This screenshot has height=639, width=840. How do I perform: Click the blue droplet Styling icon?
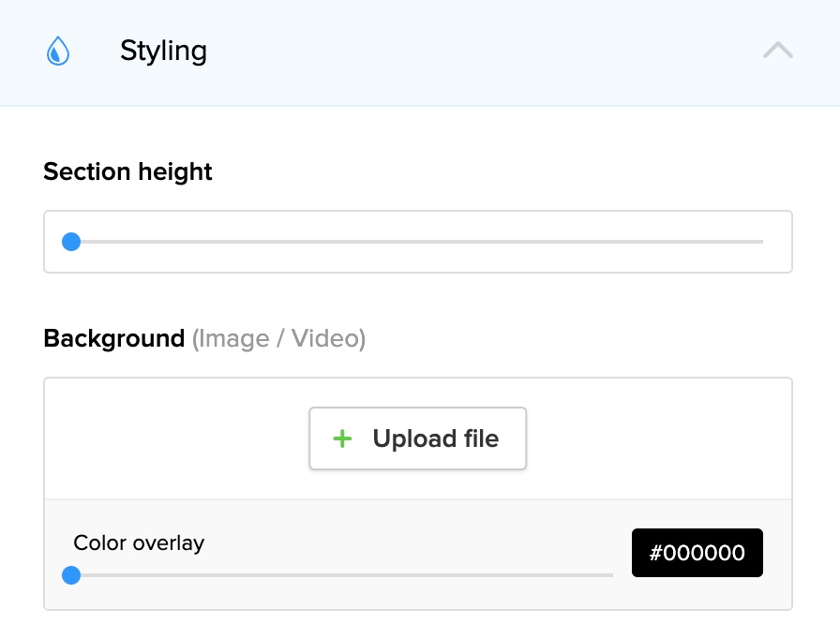58,52
